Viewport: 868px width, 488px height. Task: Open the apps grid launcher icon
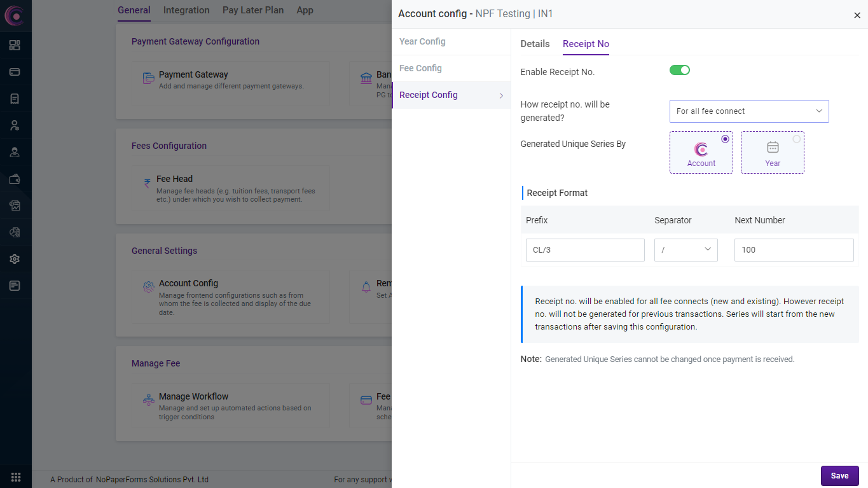(x=16, y=477)
